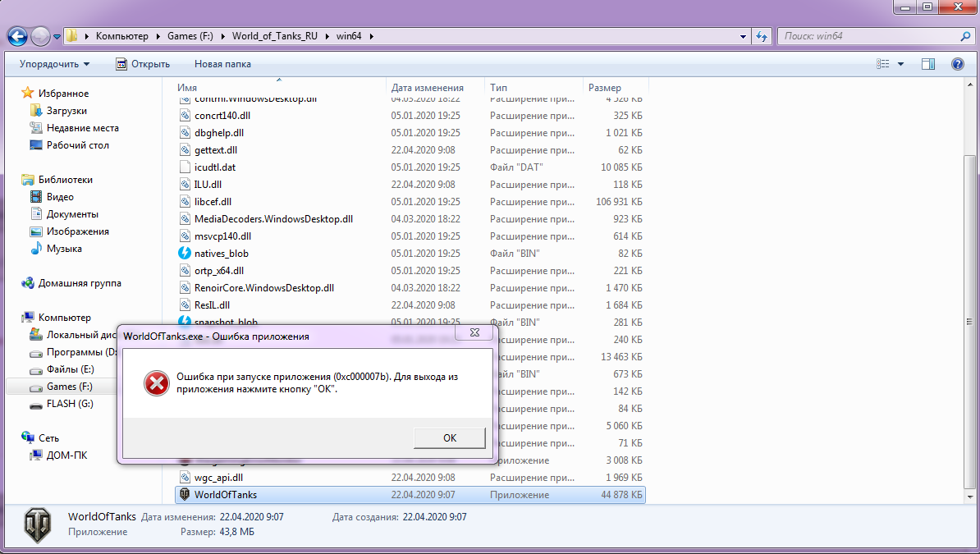The width and height of the screenshot is (980, 554).
Task: Click the file list vertical scrollbar
Action: [x=970, y=322]
